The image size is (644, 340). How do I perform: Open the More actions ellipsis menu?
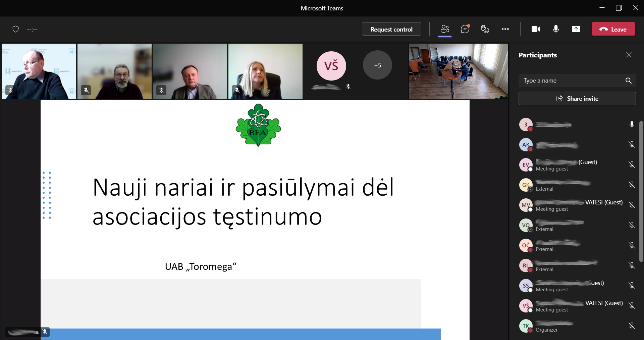(505, 29)
